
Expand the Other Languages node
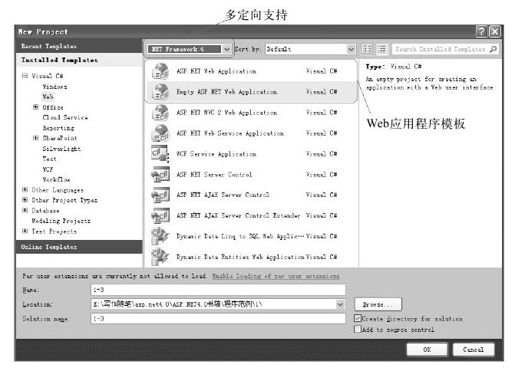click(25, 190)
